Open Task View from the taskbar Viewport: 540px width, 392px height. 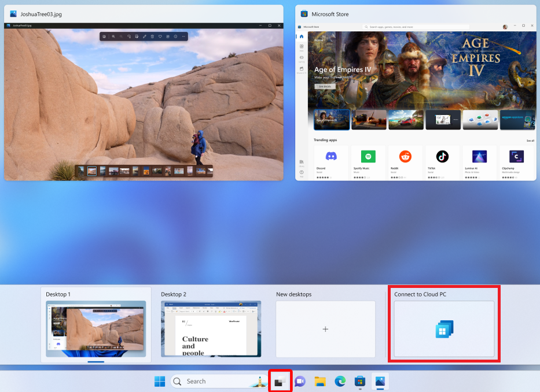280,381
